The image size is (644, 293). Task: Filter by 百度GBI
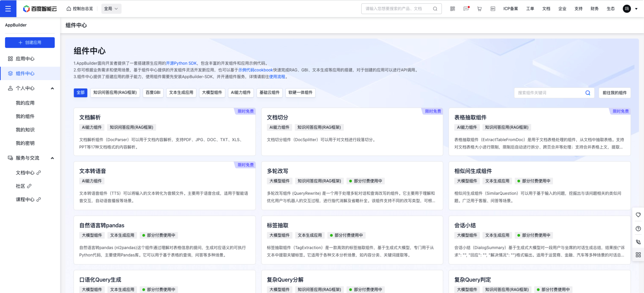(153, 93)
